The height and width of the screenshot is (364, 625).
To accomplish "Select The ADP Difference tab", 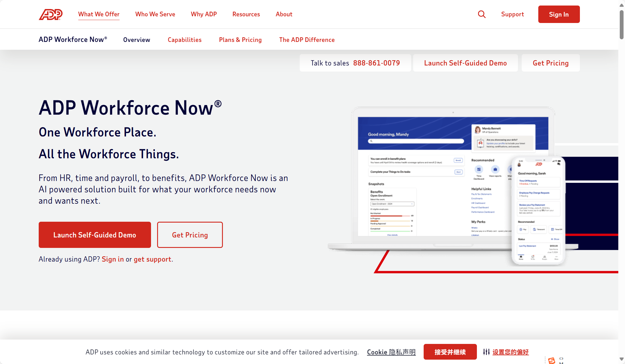I will pyautogui.click(x=307, y=40).
